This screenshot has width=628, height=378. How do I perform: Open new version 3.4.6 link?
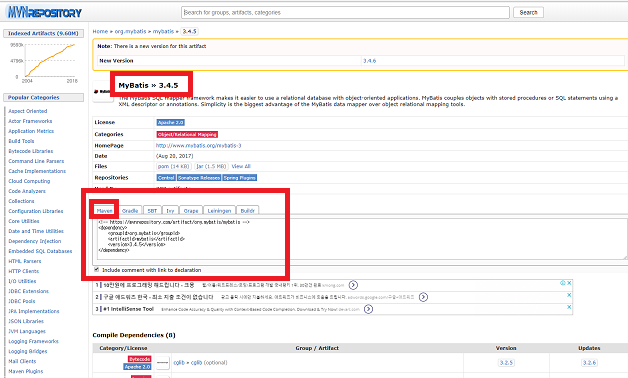point(369,61)
